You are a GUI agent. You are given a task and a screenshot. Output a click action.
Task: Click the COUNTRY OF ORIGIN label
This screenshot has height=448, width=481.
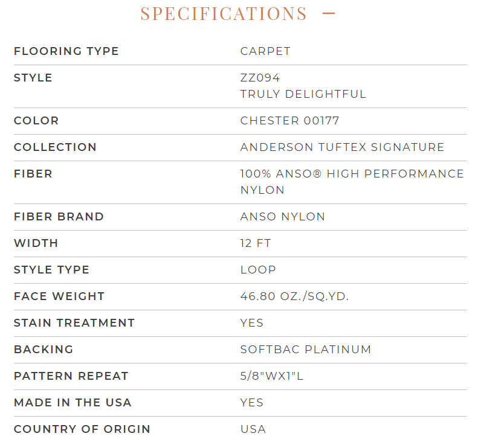click(82, 429)
